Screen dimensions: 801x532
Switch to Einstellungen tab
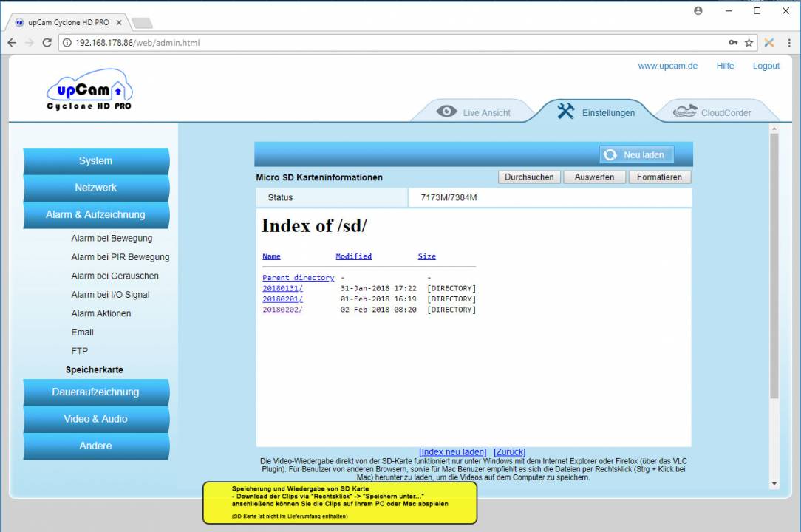point(596,112)
